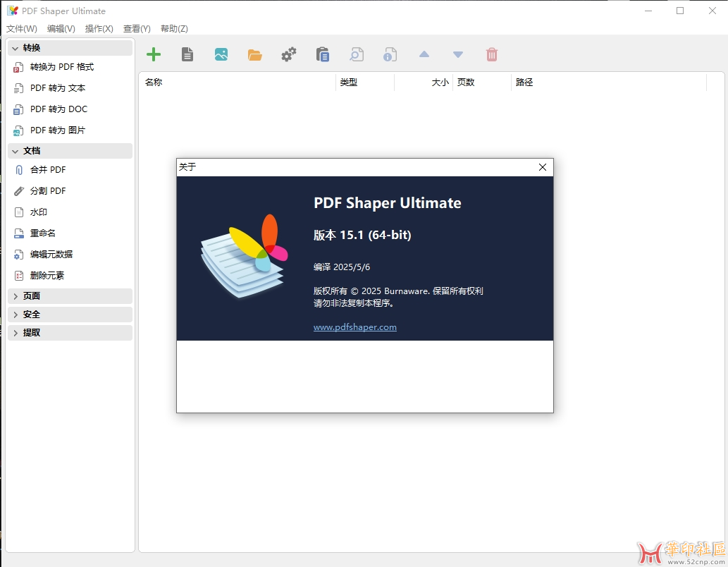Select 分割 PDF label
This screenshot has height=567, width=728.
[x=48, y=191]
